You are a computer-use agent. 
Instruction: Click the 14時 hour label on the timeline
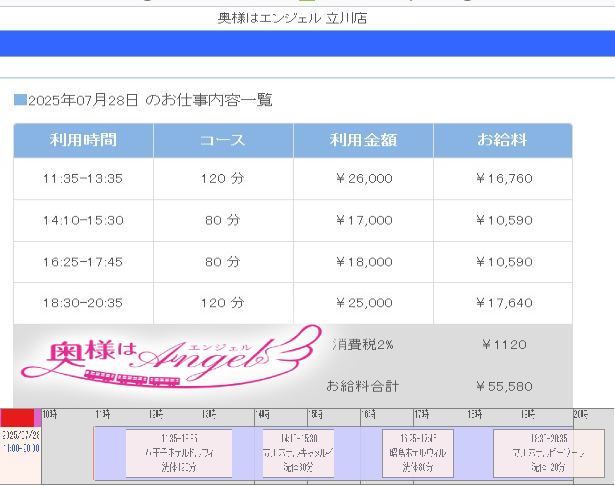262,414
